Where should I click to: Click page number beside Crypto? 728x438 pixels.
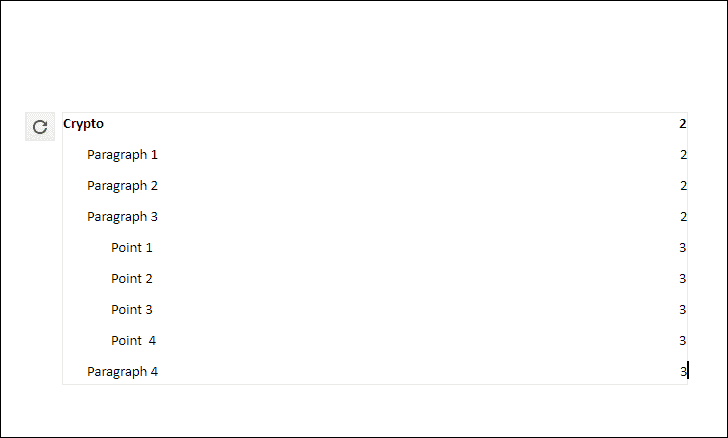pyautogui.click(x=682, y=124)
